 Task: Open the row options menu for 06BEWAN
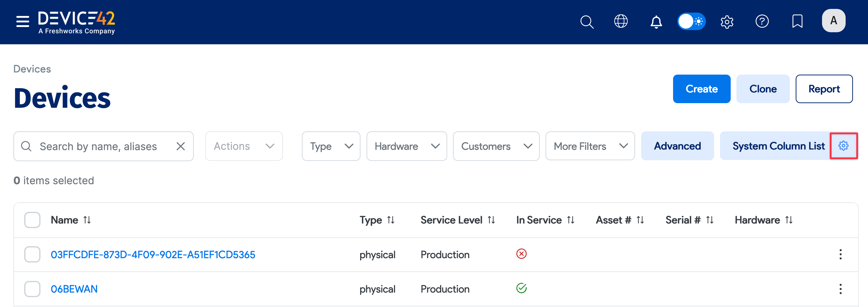(841, 289)
